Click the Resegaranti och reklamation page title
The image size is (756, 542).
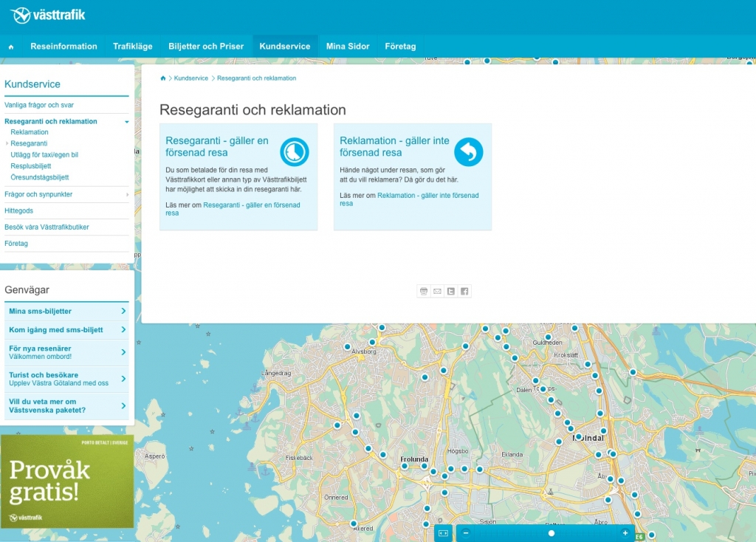click(252, 110)
